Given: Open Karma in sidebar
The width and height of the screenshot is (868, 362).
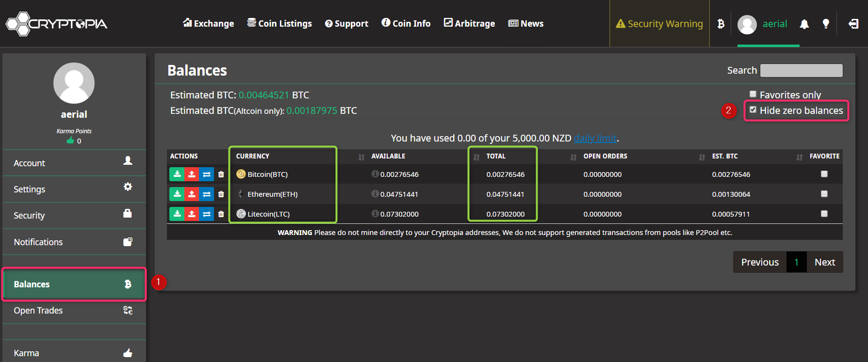Looking at the screenshot, I should 74,353.
